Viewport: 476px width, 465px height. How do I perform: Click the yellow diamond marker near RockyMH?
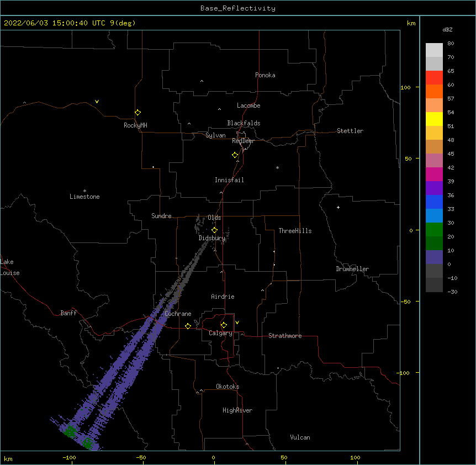tap(138, 112)
